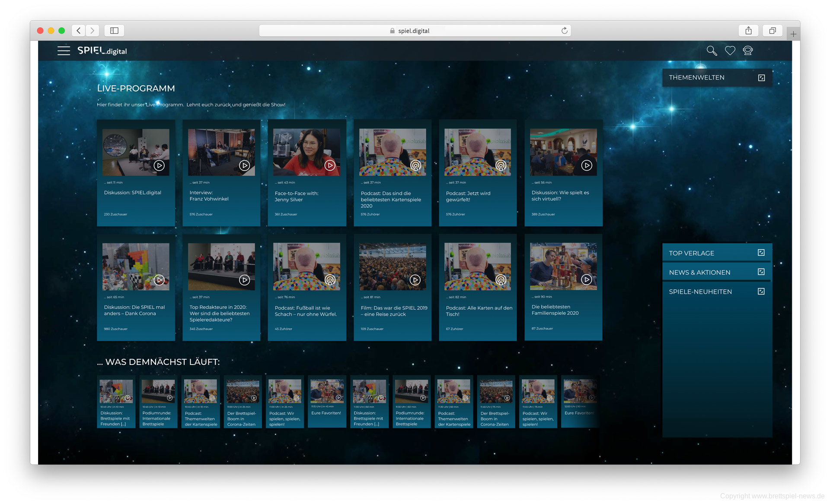Screen dimensions: 830x504
Task: Open new tab with plus button
Action: [793, 34]
